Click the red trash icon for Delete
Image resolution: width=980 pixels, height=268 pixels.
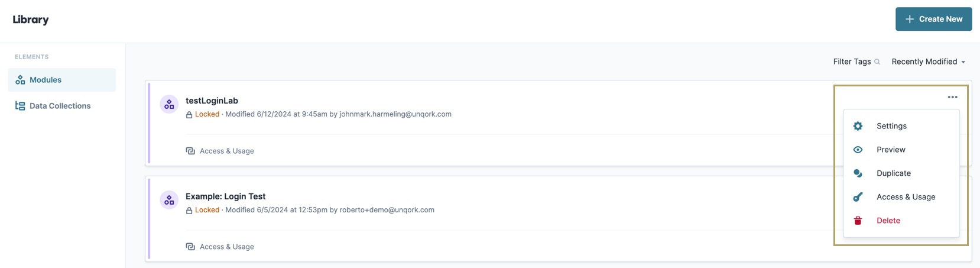click(x=858, y=221)
